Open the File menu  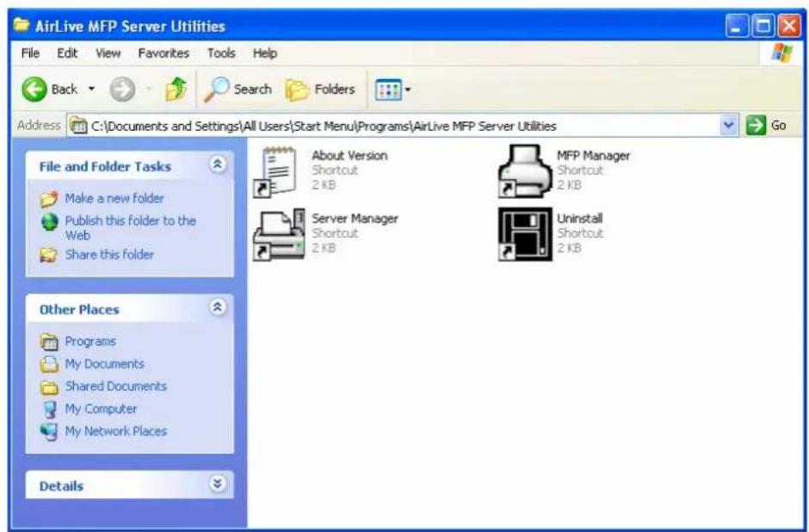tap(30, 53)
